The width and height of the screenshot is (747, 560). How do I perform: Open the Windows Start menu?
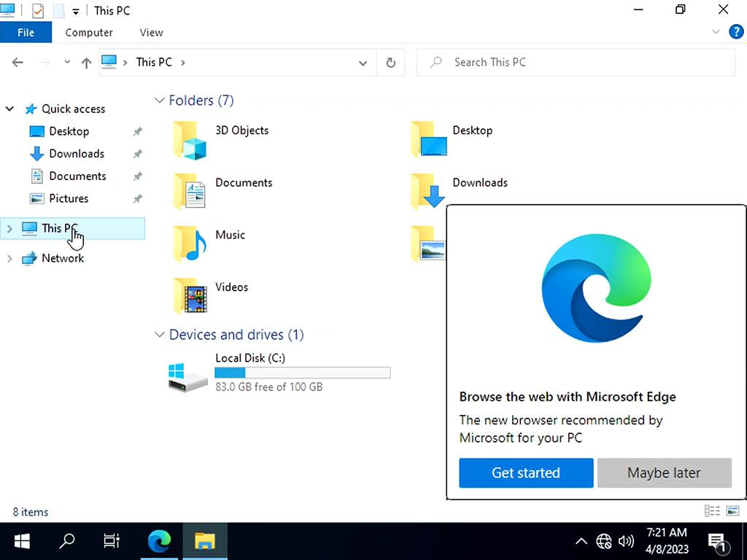pos(22,541)
